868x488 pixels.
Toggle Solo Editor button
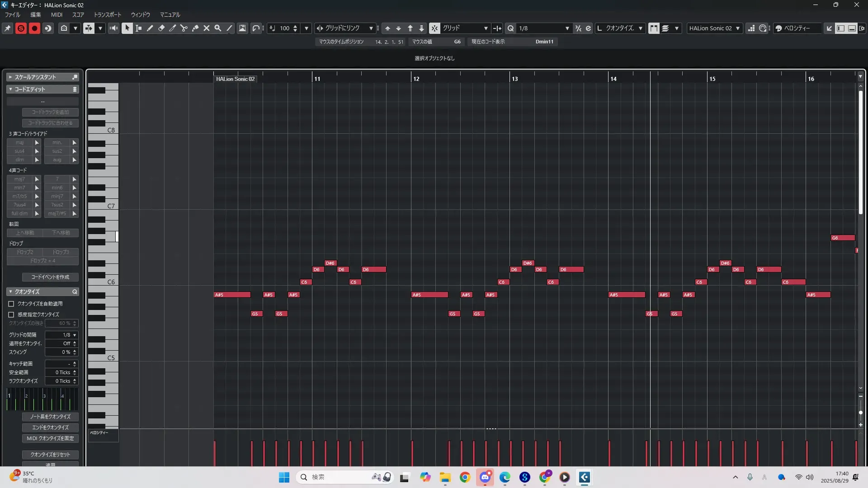21,28
